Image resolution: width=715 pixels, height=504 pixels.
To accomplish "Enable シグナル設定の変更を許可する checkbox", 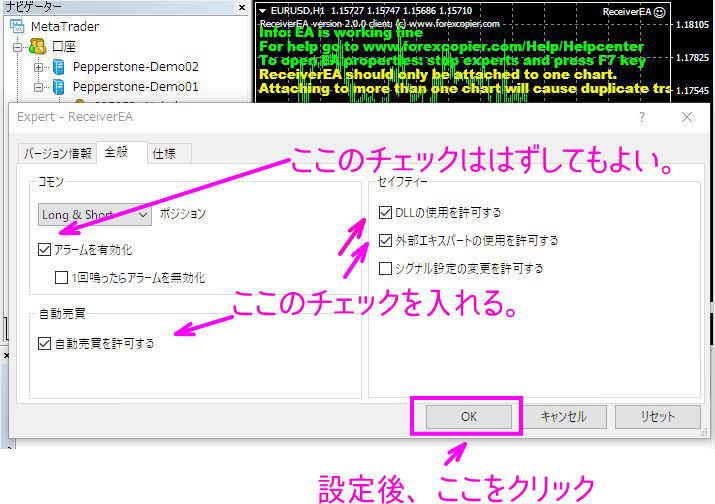I will pos(385,268).
